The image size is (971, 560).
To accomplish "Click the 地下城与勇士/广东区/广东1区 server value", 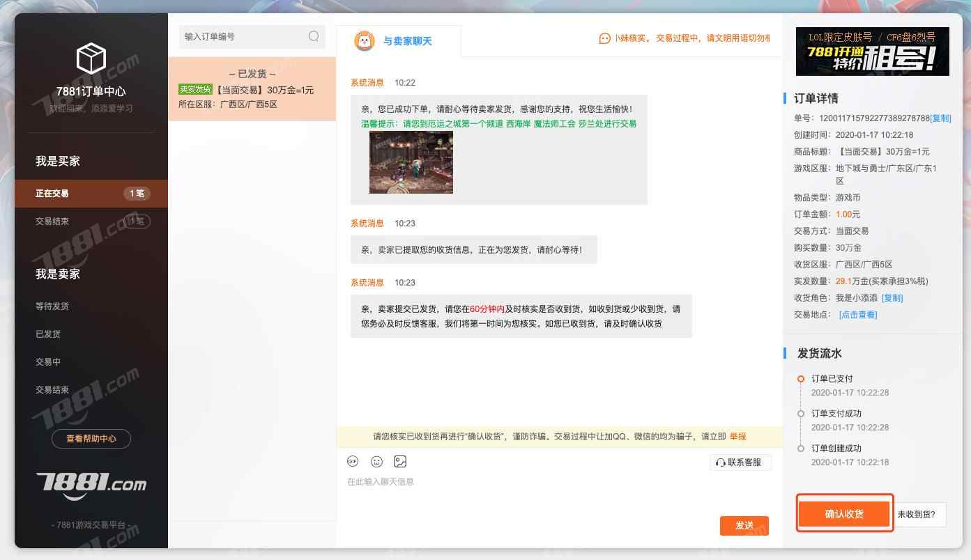I will click(x=887, y=175).
